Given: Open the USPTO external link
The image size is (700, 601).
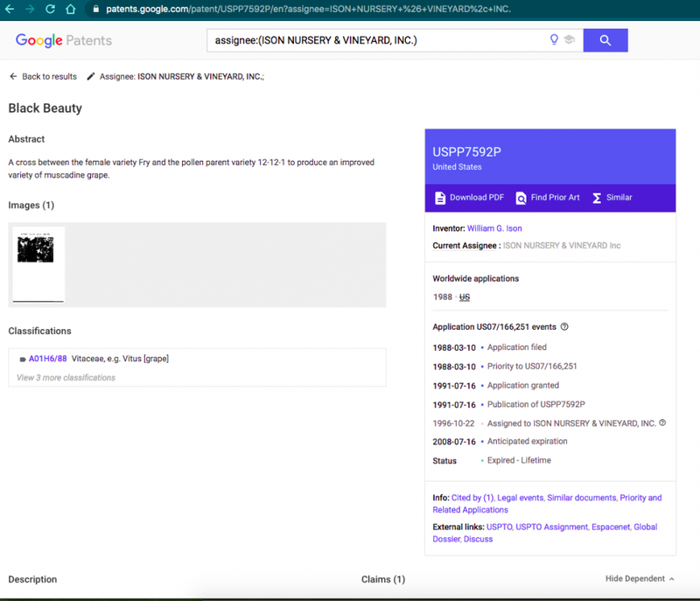Looking at the screenshot, I should (x=499, y=527).
